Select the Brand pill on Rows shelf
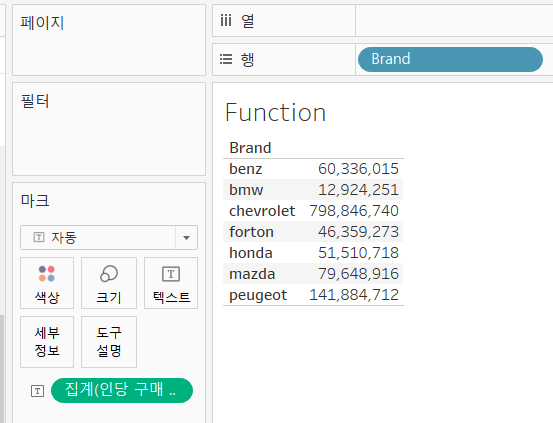This screenshot has width=553, height=423. 450,59
